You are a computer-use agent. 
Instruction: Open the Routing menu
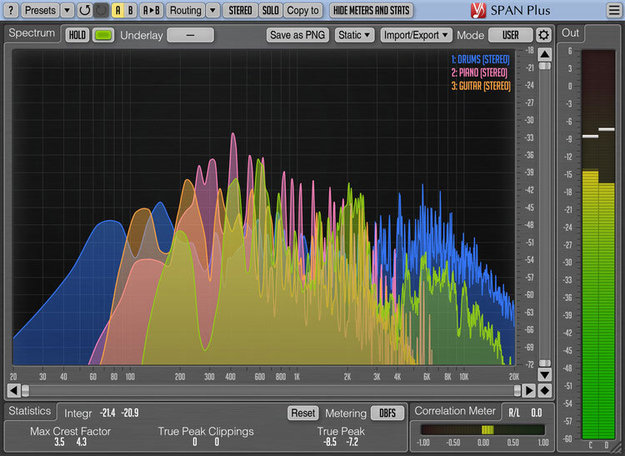coord(185,10)
